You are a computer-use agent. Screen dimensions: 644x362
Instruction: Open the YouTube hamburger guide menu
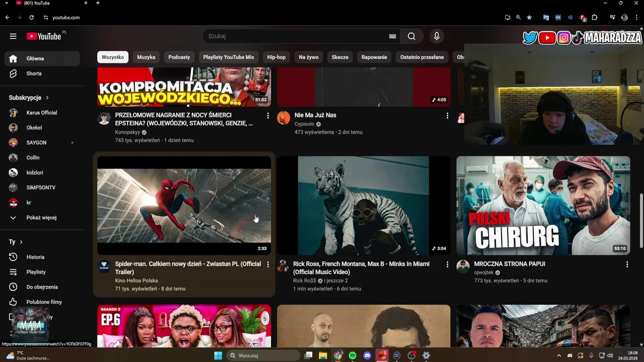tap(13, 36)
